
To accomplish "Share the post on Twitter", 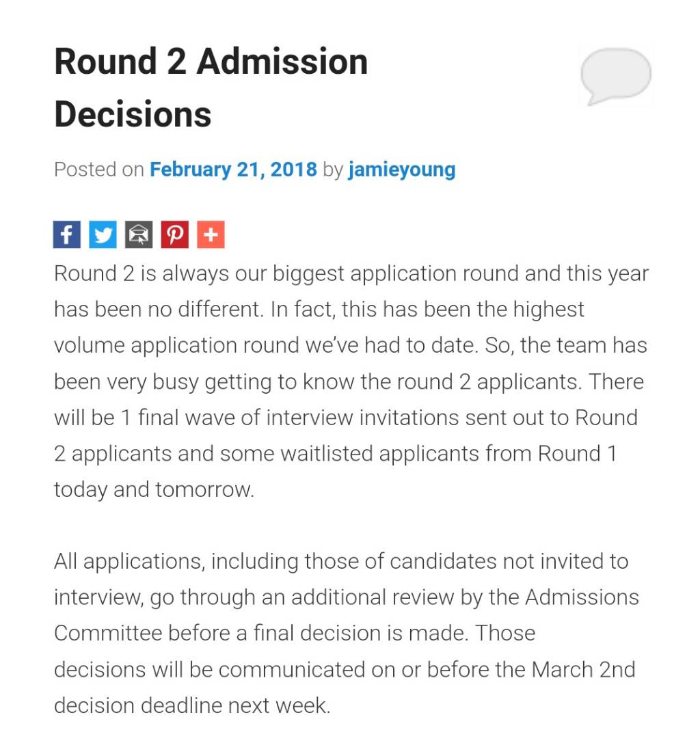I will (x=103, y=235).
